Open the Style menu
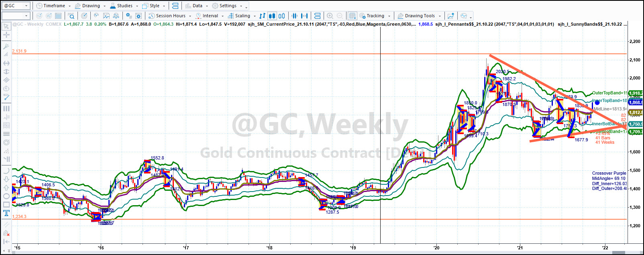 tap(154, 6)
